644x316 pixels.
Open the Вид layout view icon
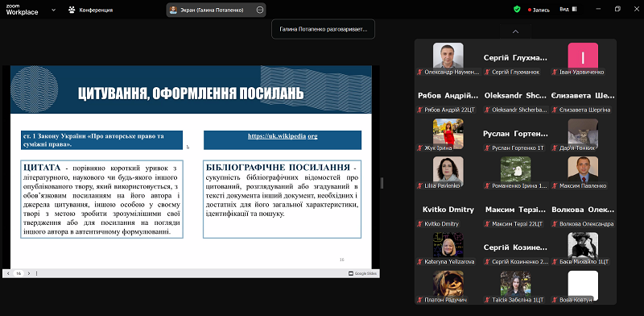click(574, 9)
